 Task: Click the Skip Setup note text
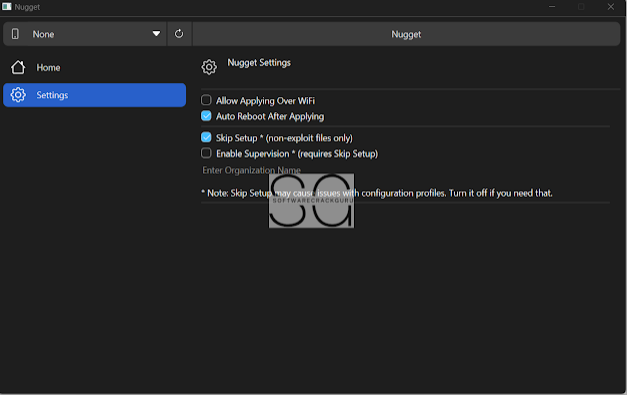(x=377, y=193)
